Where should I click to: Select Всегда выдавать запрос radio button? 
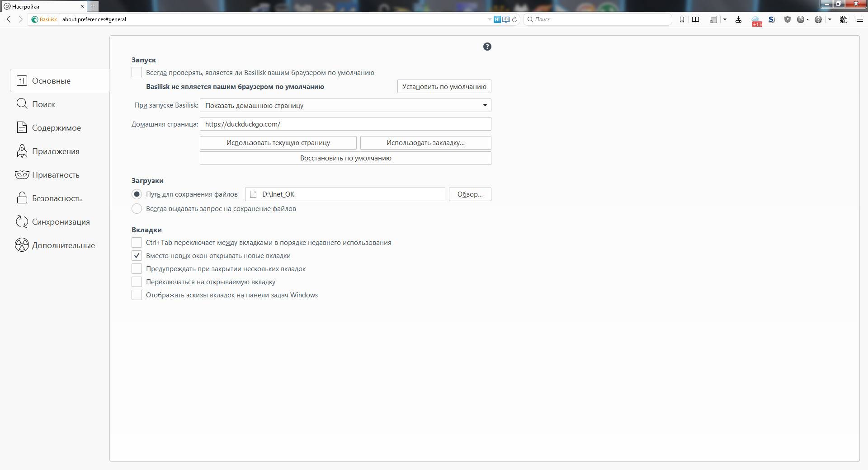click(137, 208)
